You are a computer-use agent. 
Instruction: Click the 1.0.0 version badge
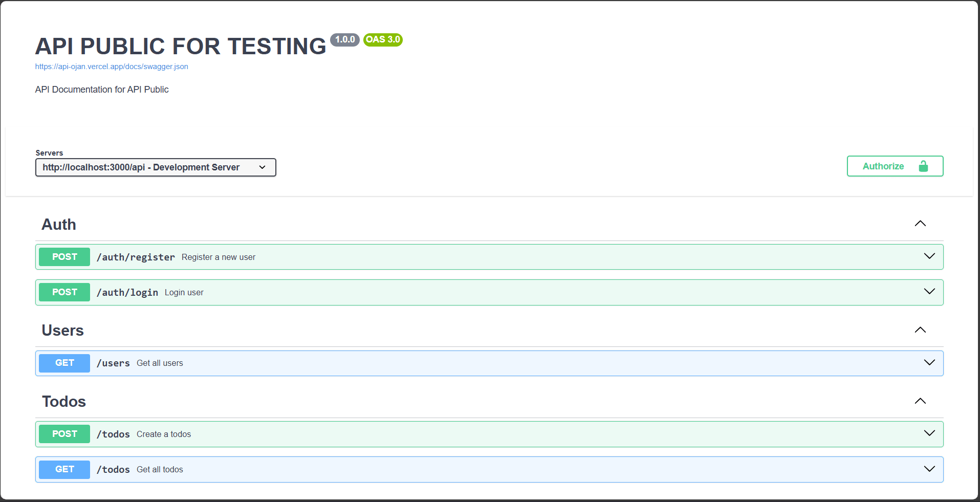pos(345,39)
